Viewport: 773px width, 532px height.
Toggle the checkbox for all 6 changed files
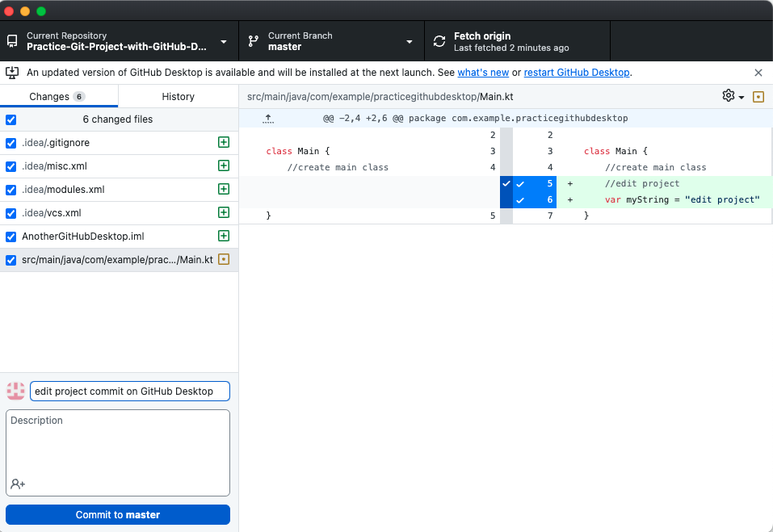coord(11,119)
